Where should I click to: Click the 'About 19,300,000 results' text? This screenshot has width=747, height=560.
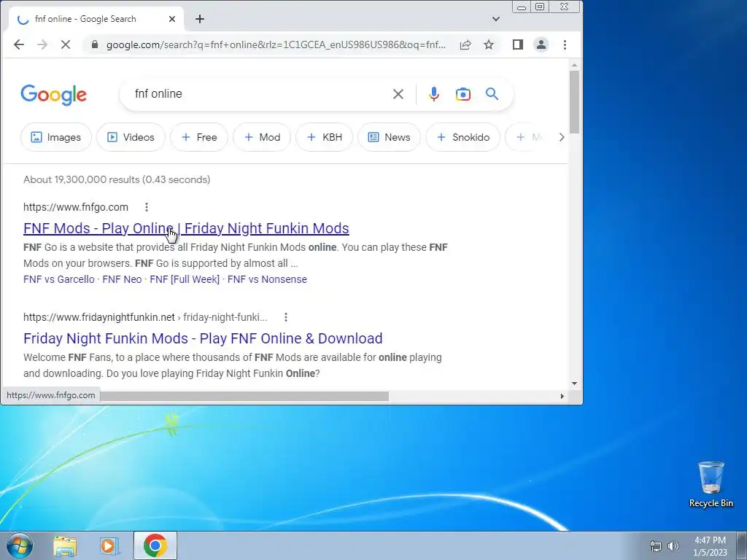point(117,179)
